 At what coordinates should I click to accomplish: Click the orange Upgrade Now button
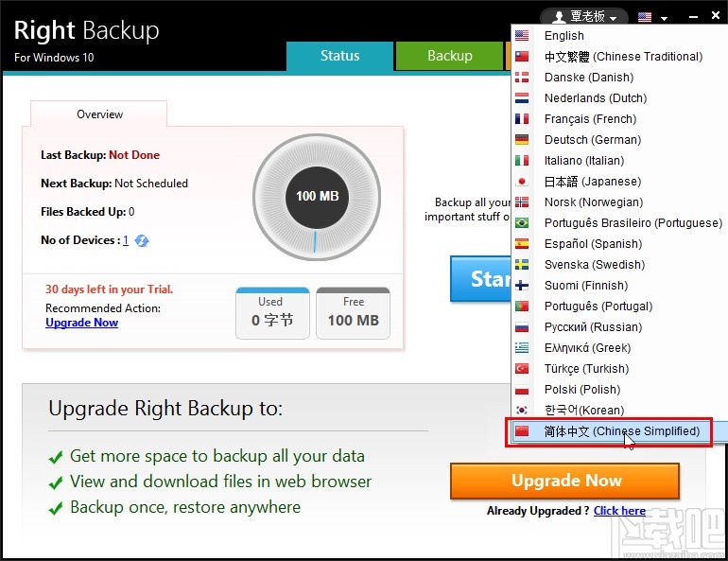(565, 481)
